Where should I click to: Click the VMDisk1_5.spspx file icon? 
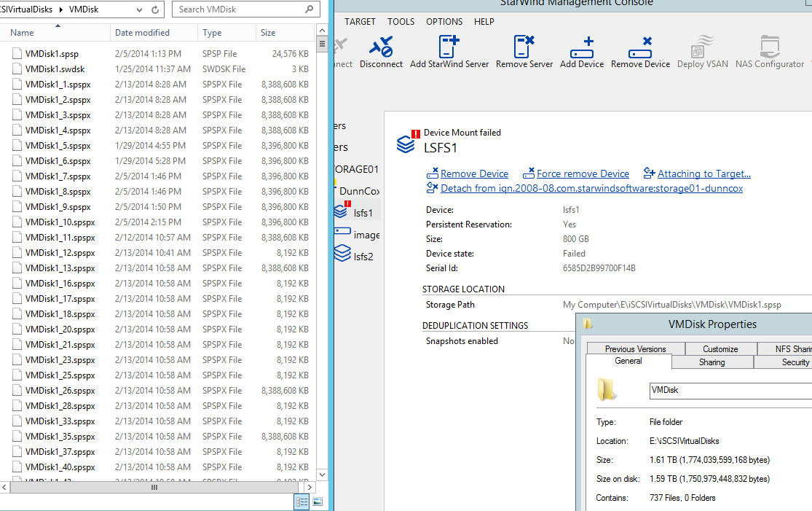pos(17,146)
